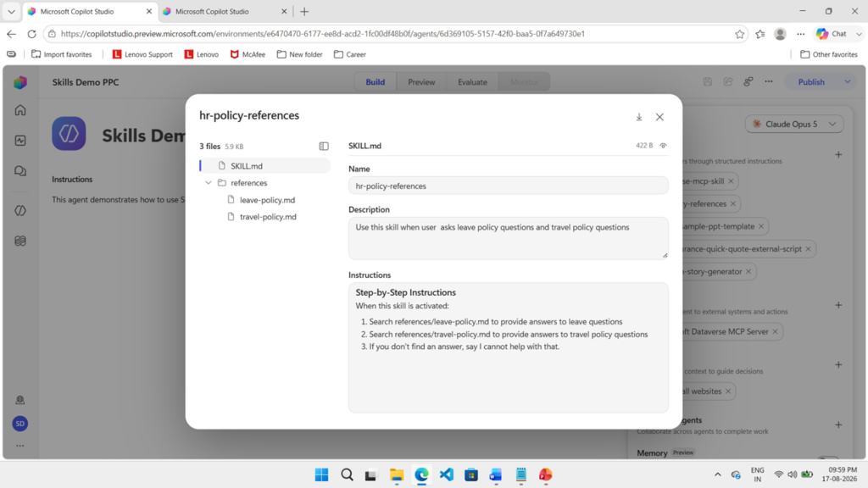Screen dimensions: 868x488
Task: Open the Windows Start menu
Action: pos(321,474)
